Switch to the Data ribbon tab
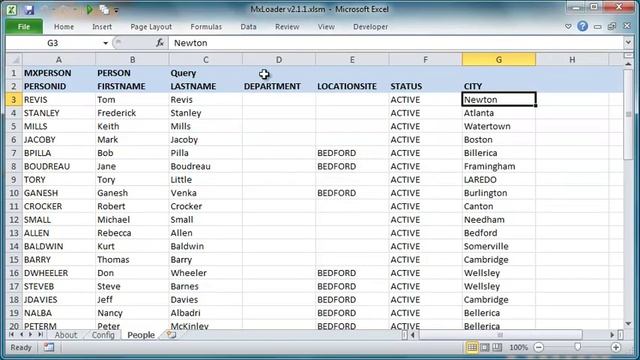The image size is (640, 360). pos(248,27)
